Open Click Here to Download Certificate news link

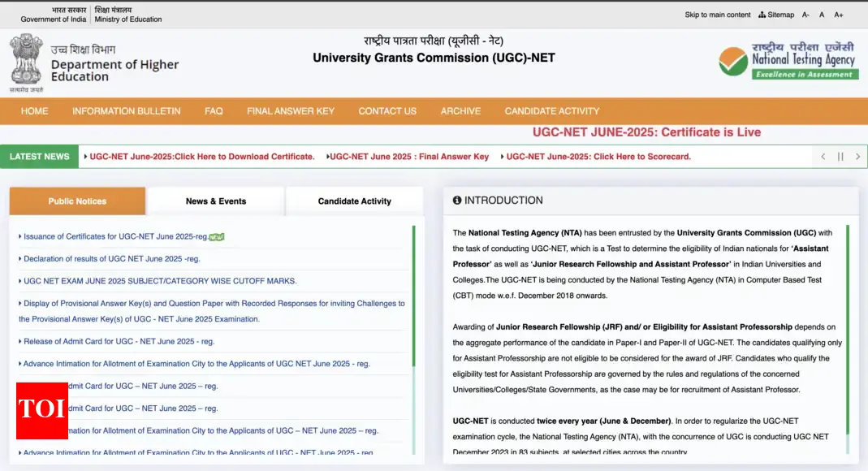[202, 157]
